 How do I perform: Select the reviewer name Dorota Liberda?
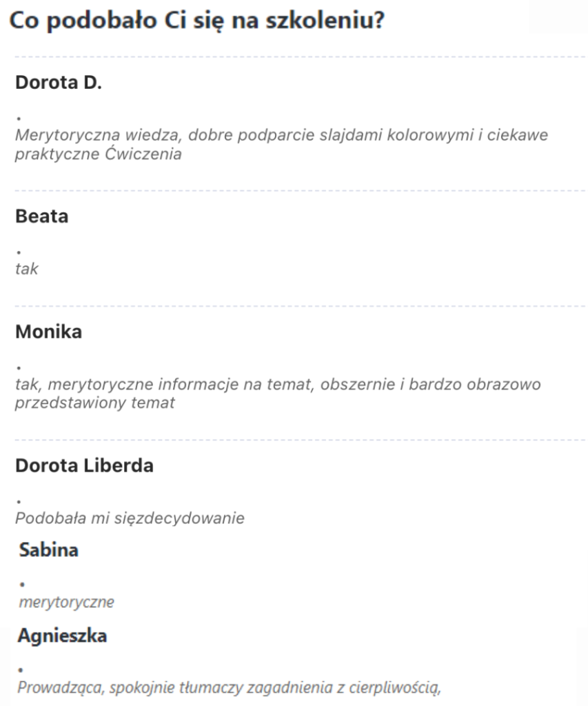[84, 465]
